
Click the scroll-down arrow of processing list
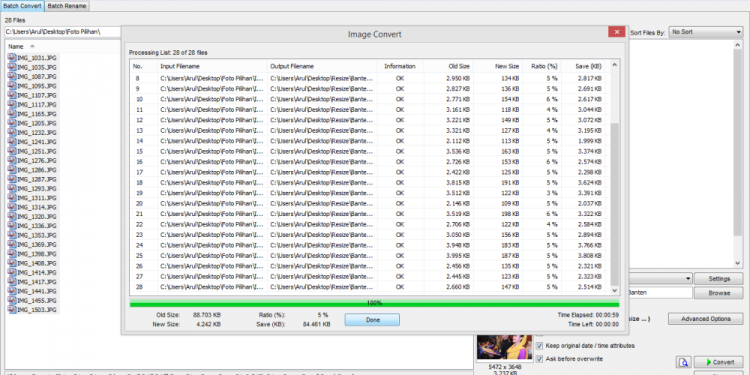(615, 290)
